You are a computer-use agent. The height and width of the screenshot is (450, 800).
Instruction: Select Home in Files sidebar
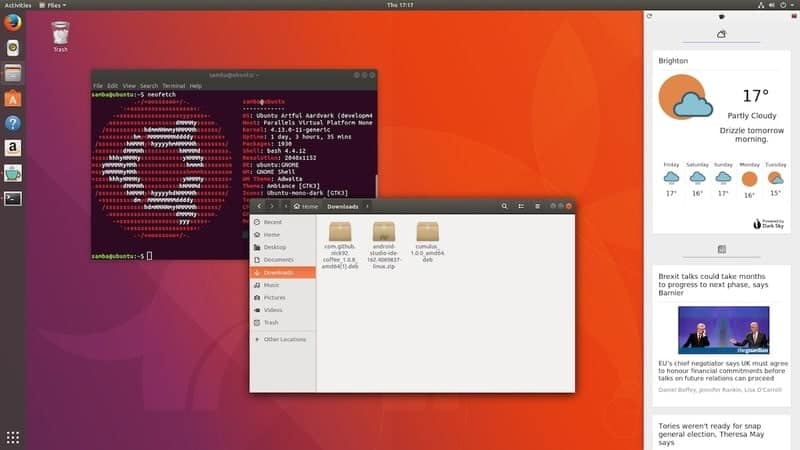(x=283, y=235)
